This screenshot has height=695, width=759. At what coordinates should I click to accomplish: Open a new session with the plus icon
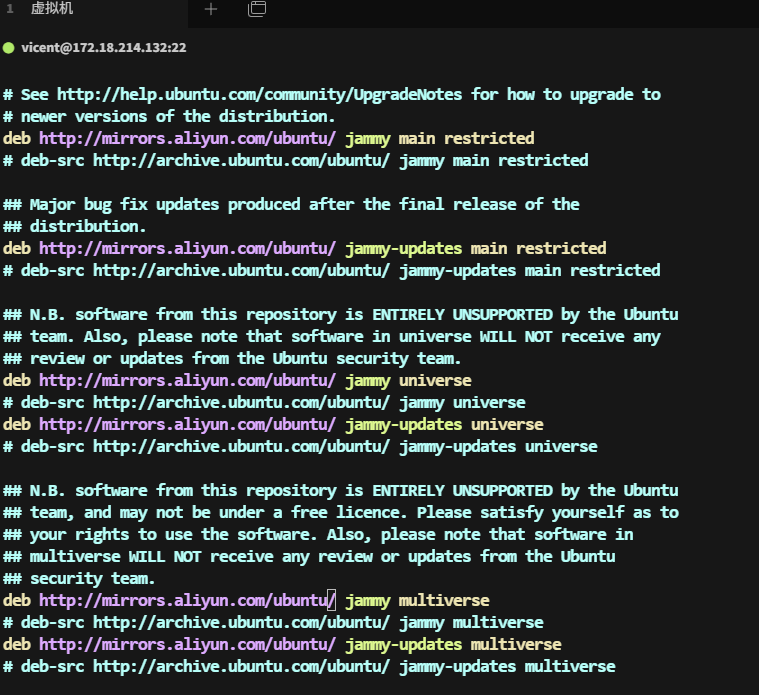coord(210,9)
